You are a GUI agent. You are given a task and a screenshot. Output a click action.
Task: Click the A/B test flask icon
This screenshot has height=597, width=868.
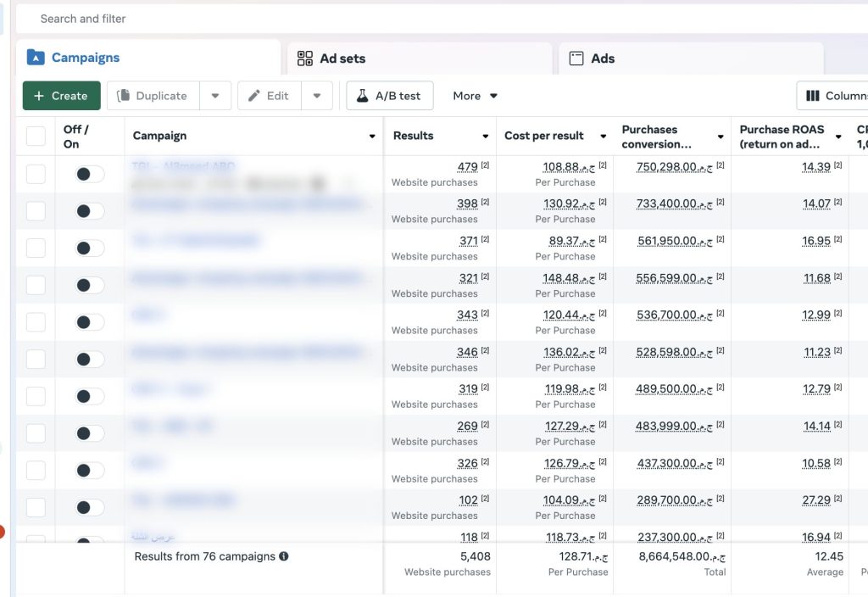pos(362,96)
